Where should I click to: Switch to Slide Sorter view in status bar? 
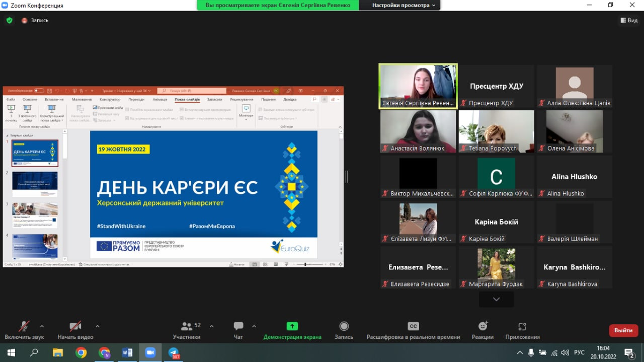point(265,264)
